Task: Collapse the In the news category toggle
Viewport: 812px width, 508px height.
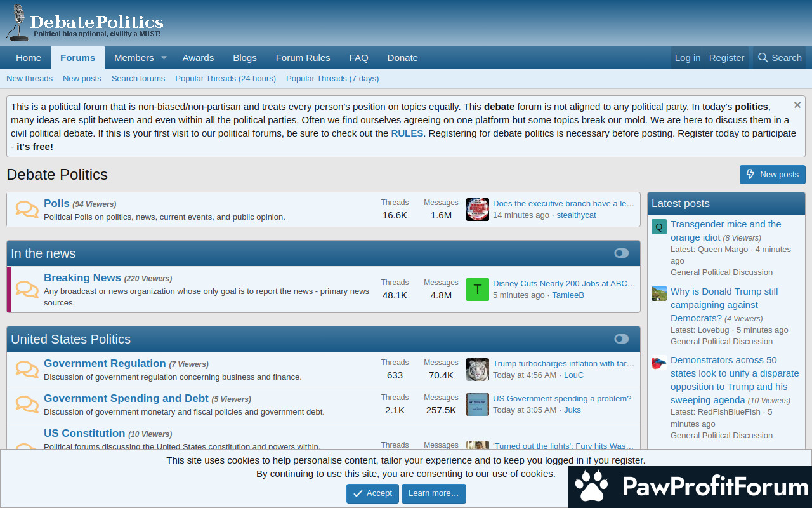Action: (622, 253)
